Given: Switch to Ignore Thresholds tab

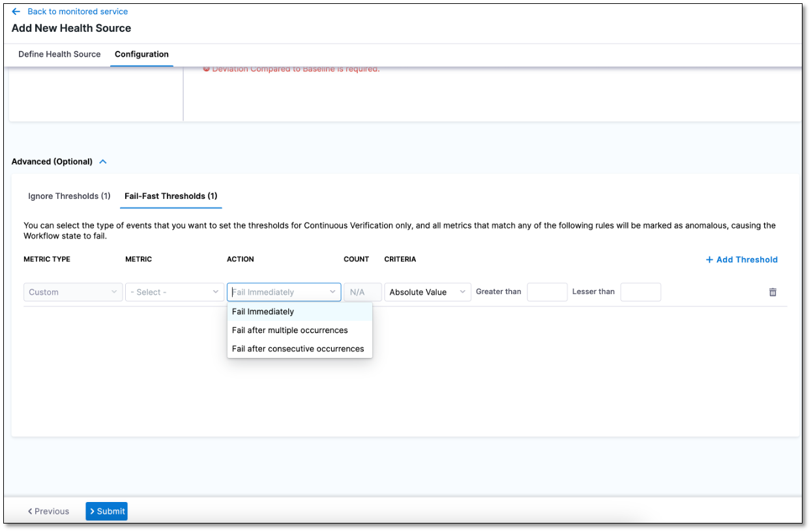Looking at the screenshot, I should [x=69, y=196].
